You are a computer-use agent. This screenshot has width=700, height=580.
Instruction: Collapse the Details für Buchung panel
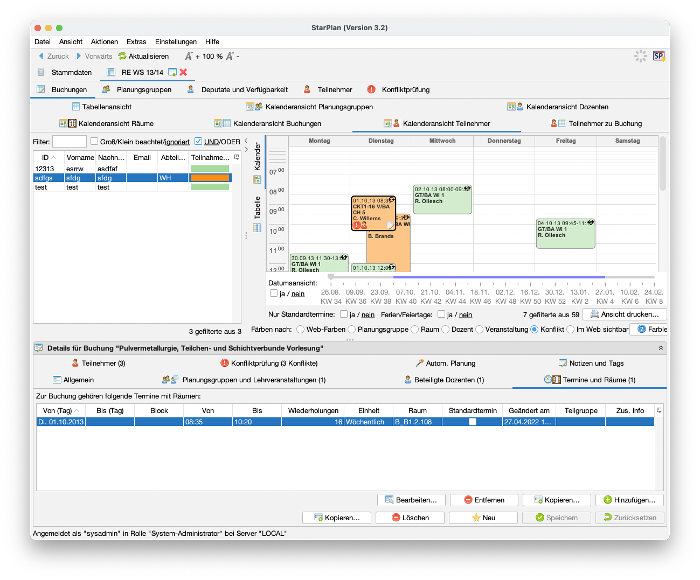point(661,348)
